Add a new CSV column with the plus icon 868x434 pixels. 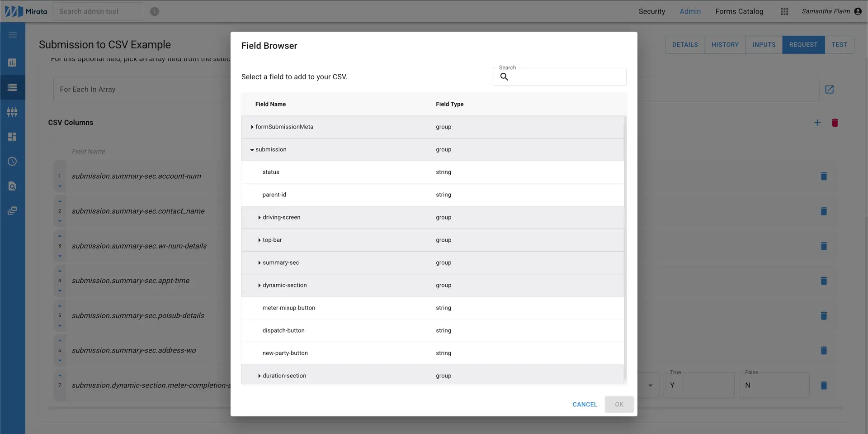point(818,123)
